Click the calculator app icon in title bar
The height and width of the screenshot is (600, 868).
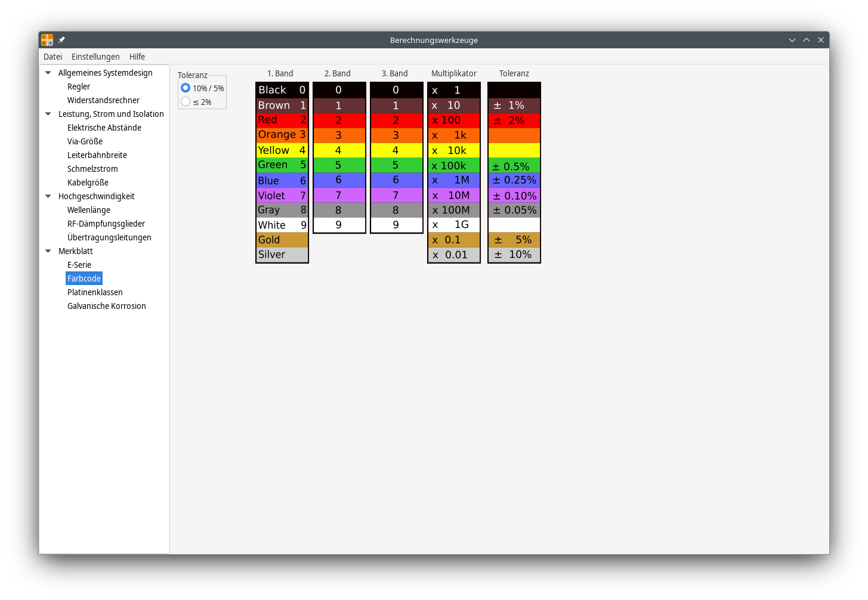coord(47,40)
